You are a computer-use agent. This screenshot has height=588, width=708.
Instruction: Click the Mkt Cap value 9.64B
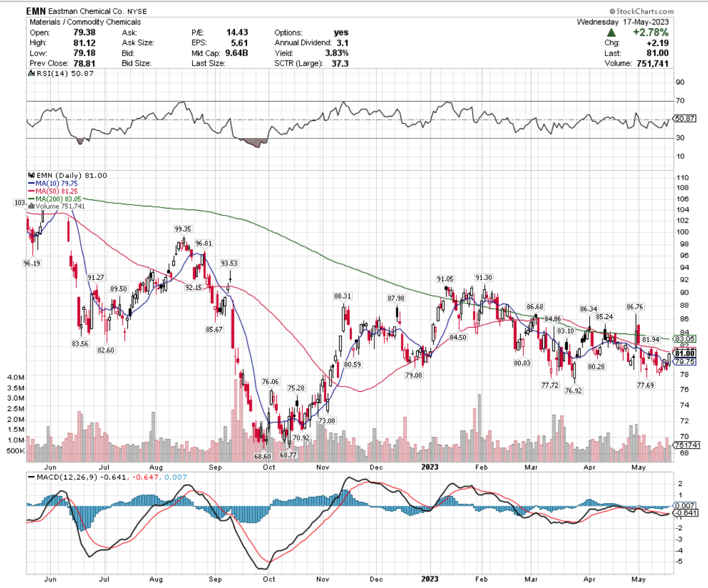click(236, 53)
